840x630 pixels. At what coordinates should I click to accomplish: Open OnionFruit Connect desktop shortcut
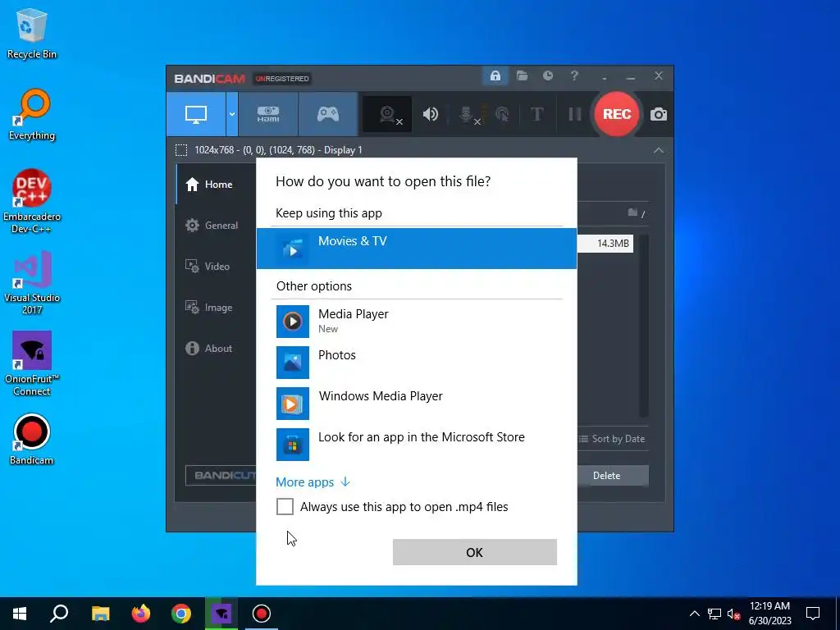click(32, 363)
